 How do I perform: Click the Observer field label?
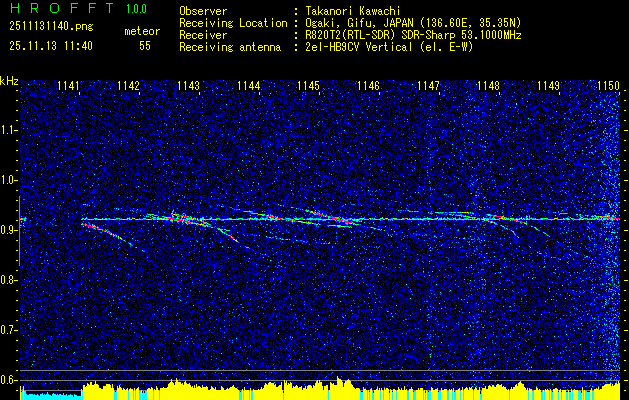tap(203, 11)
